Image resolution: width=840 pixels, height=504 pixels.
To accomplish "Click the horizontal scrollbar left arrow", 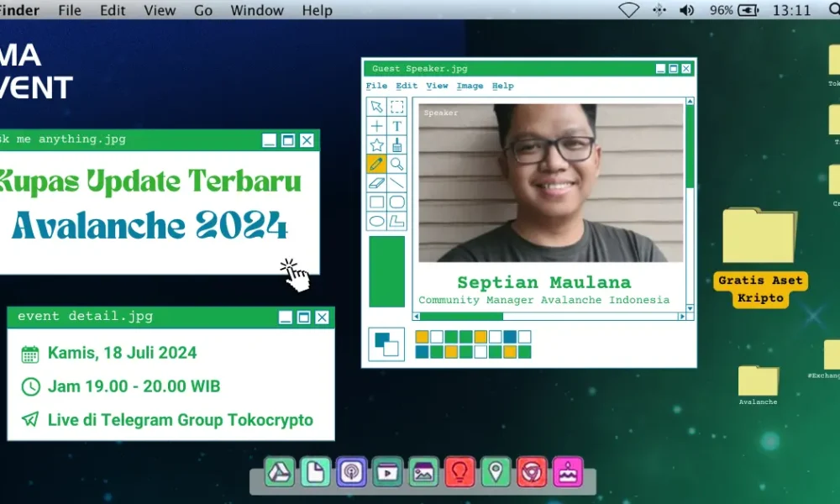I will coord(417,317).
